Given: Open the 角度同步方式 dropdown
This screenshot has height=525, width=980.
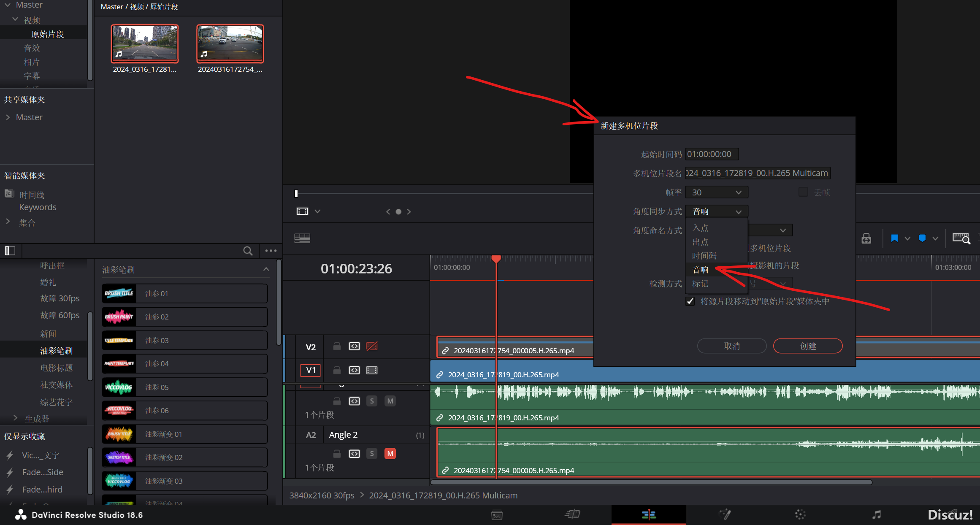Looking at the screenshot, I should (x=716, y=211).
